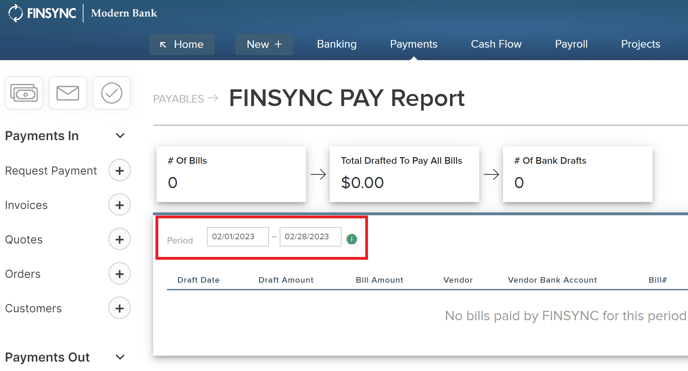Image resolution: width=688 pixels, height=371 pixels.
Task: Open the Payments menu
Action: (414, 44)
